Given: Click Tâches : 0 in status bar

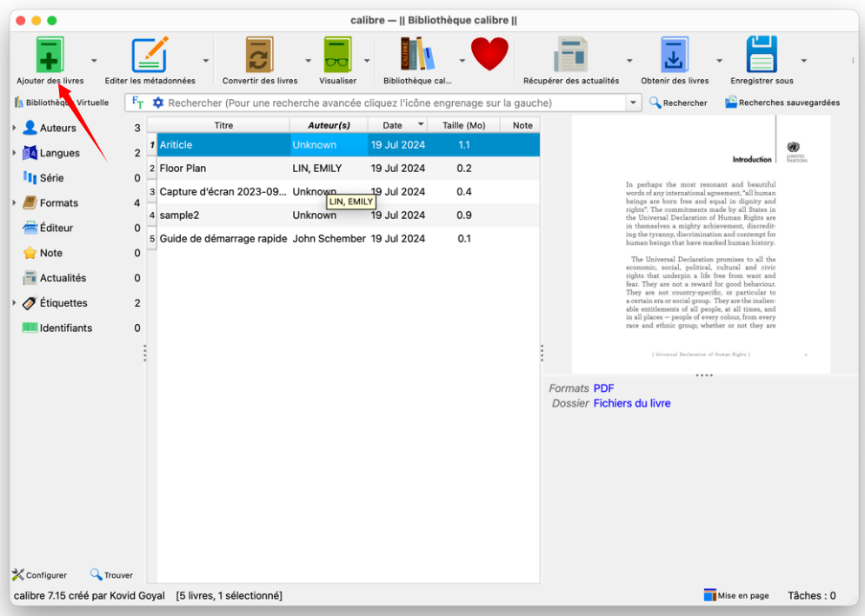Looking at the screenshot, I should (x=811, y=596).
